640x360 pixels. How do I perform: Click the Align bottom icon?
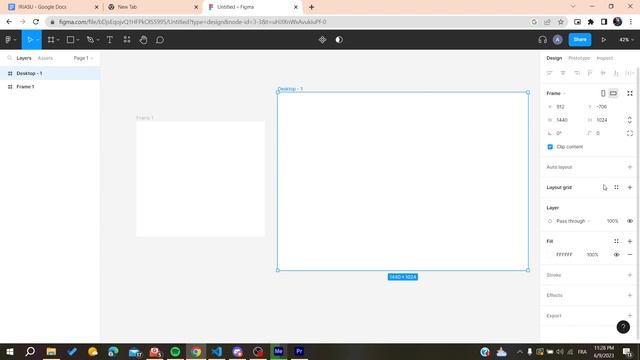[616, 73]
